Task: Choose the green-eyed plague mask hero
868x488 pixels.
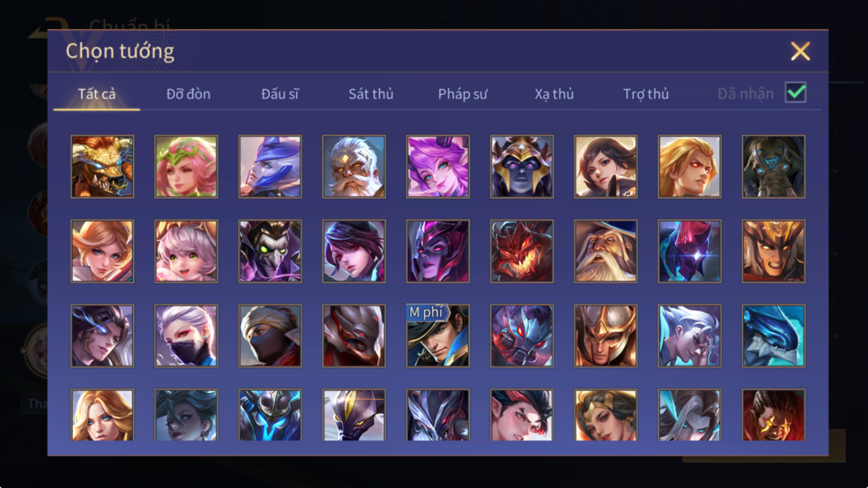Action: click(270, 251)
